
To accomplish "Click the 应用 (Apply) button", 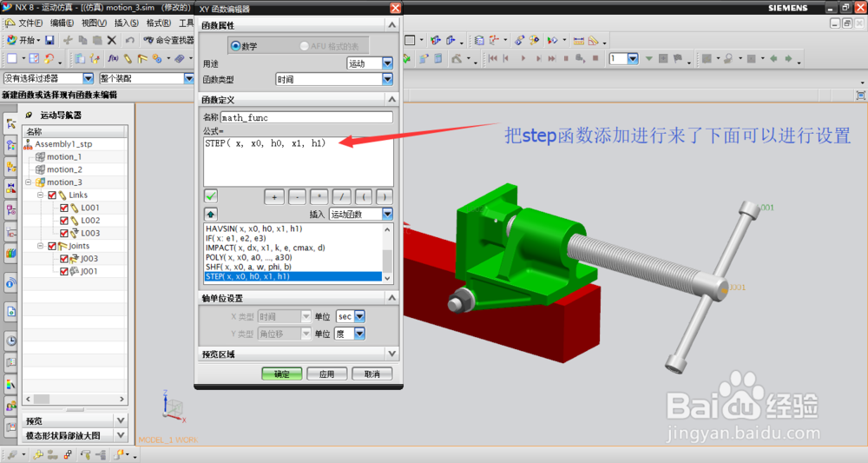I will (326, 374).
